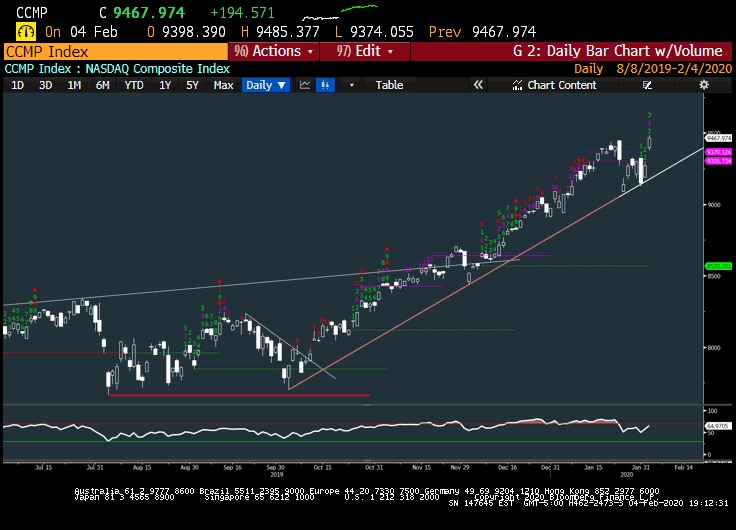Click the Prev close value 9467.974

[504, 32]
